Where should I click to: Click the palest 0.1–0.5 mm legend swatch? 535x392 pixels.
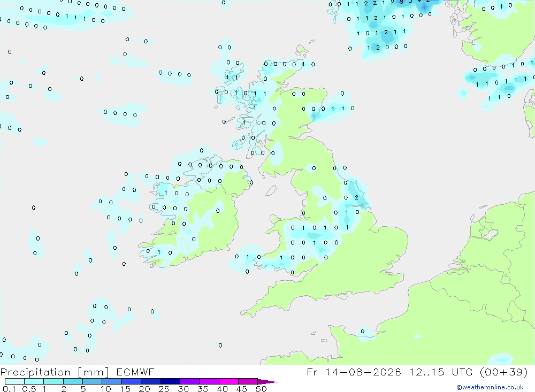[x=14, y=381]
